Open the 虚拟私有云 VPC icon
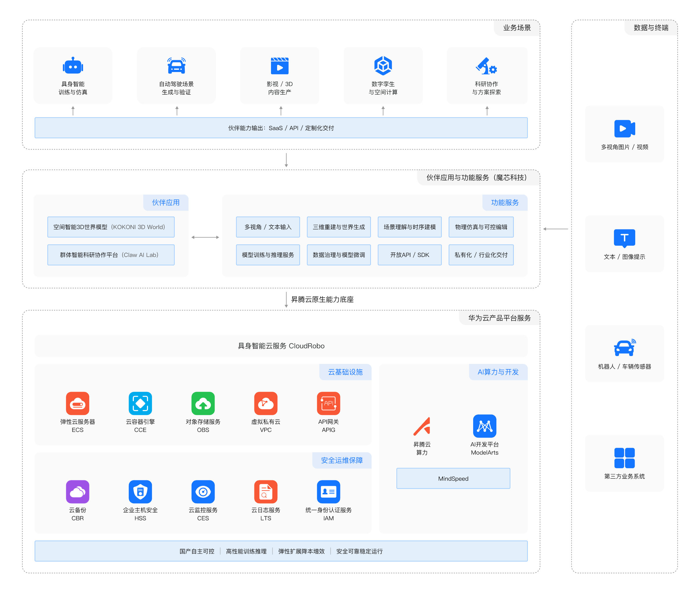The width and height of the screenshot is (700, 593). [265, 403]
